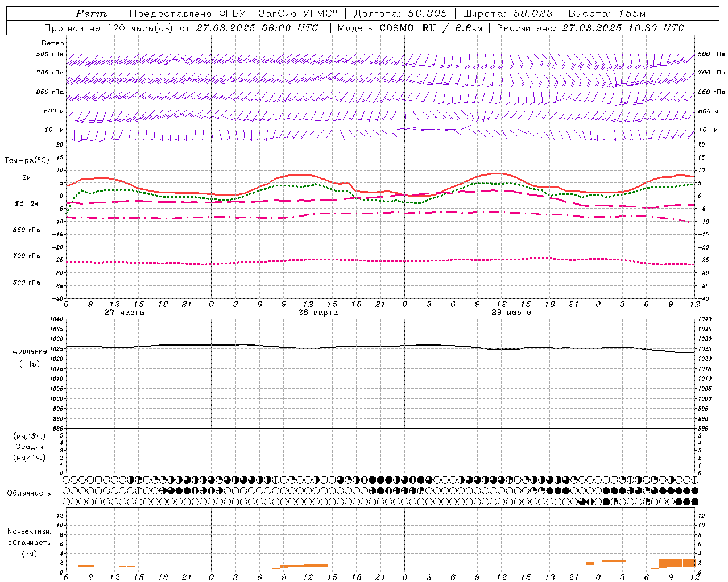Image resolution: width=728 pixels, height=582 pixels.
Task: Click the "Тем-ра(°C)" temperature panel label
Action: coord(27,161)
